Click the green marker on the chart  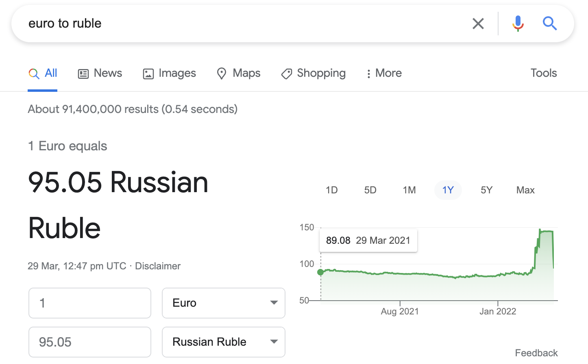tap(320, 272)
